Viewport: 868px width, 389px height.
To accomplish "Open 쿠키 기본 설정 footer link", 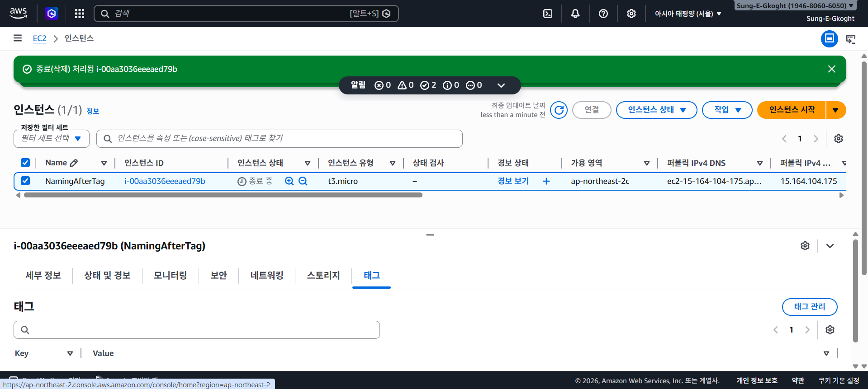I will [839, 381].
